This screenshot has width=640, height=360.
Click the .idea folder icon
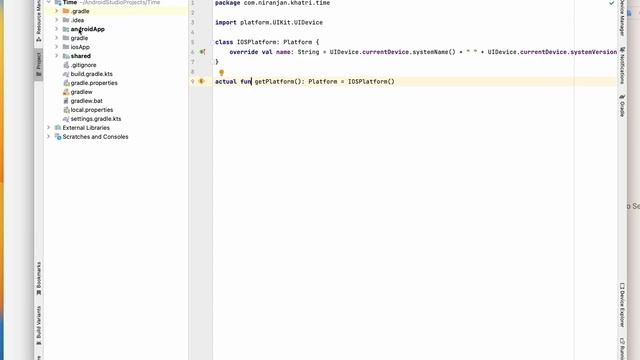pyautogui.click(x=66, y=20)
